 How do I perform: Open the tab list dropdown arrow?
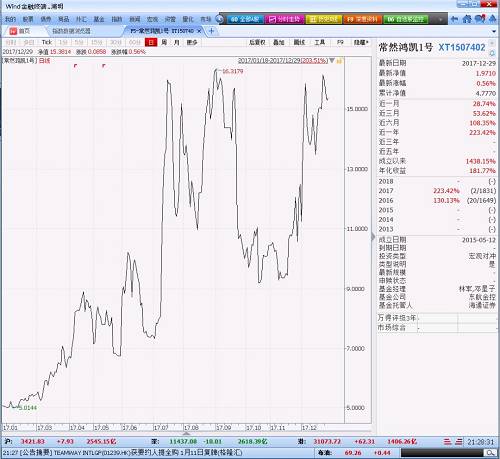(494, 31)
